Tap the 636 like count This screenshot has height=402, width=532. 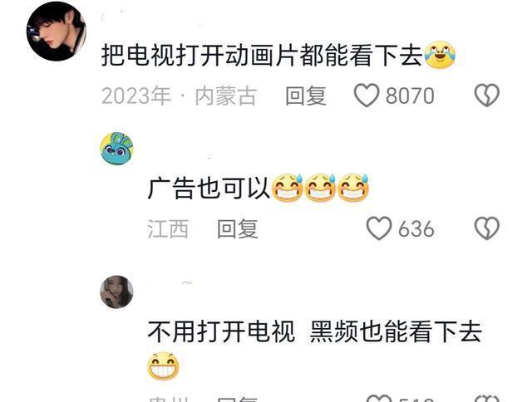[416, 228]
